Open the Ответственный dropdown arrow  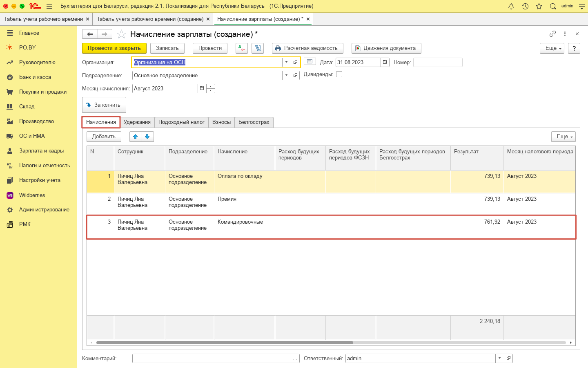[x=499, y=358]
